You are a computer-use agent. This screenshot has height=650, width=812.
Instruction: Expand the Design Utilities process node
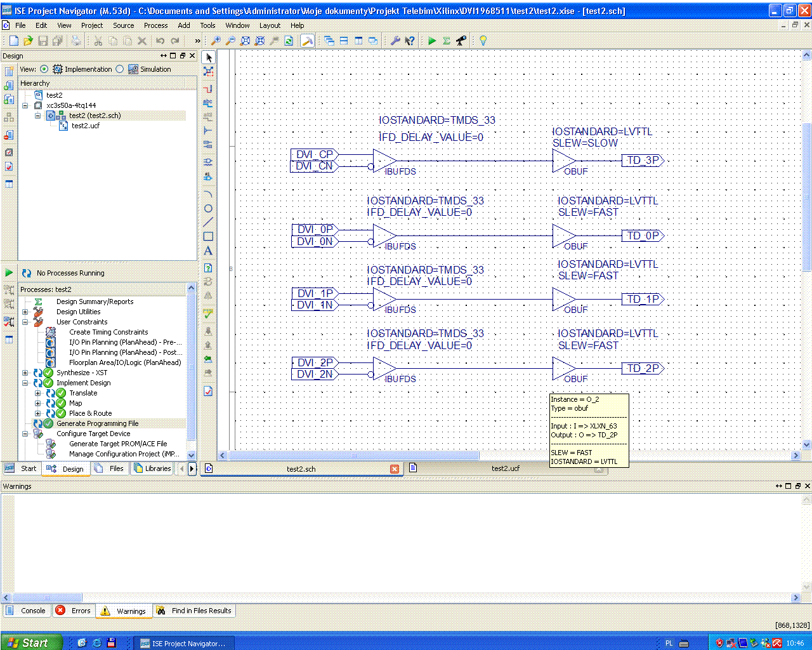(x=25, y=312)
